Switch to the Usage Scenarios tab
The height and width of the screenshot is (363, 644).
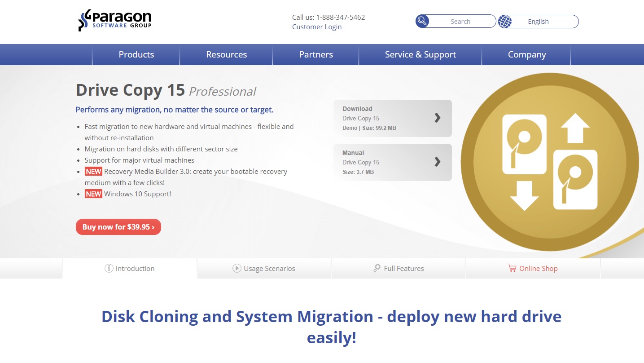point(264,268)
